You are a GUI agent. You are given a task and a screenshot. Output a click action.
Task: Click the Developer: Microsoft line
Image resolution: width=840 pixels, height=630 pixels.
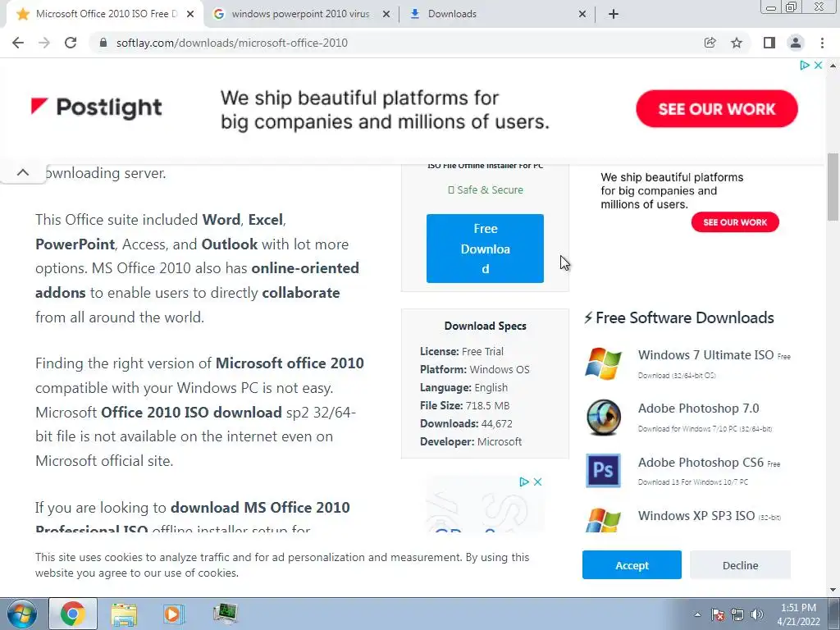[471, 441]
